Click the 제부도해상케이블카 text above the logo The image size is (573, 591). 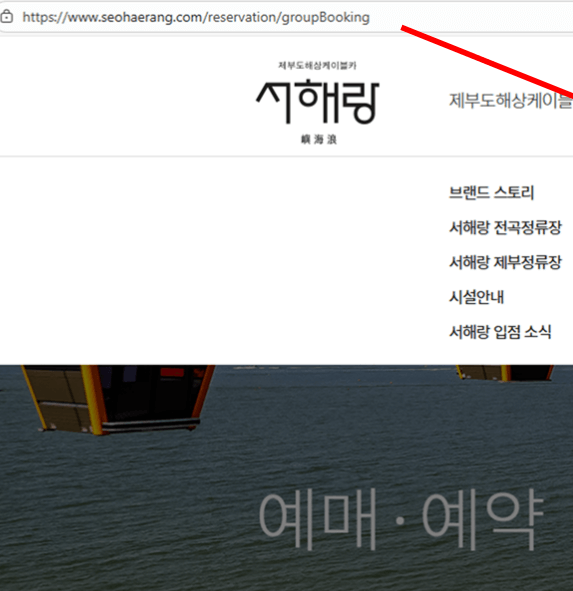click(317, 66)
